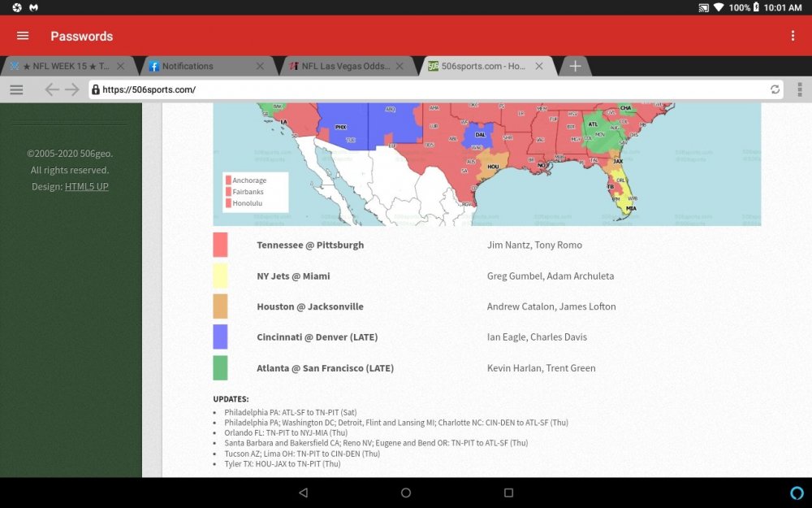This screenshot has height=508, width=812.
Task: Launch the Alexa assistant ring icon
Action: [797, 493]
